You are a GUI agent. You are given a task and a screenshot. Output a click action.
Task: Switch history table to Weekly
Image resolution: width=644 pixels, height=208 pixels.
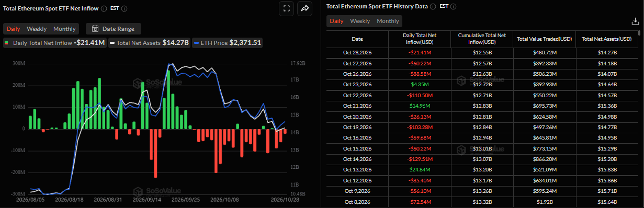(x=360, y=21)
